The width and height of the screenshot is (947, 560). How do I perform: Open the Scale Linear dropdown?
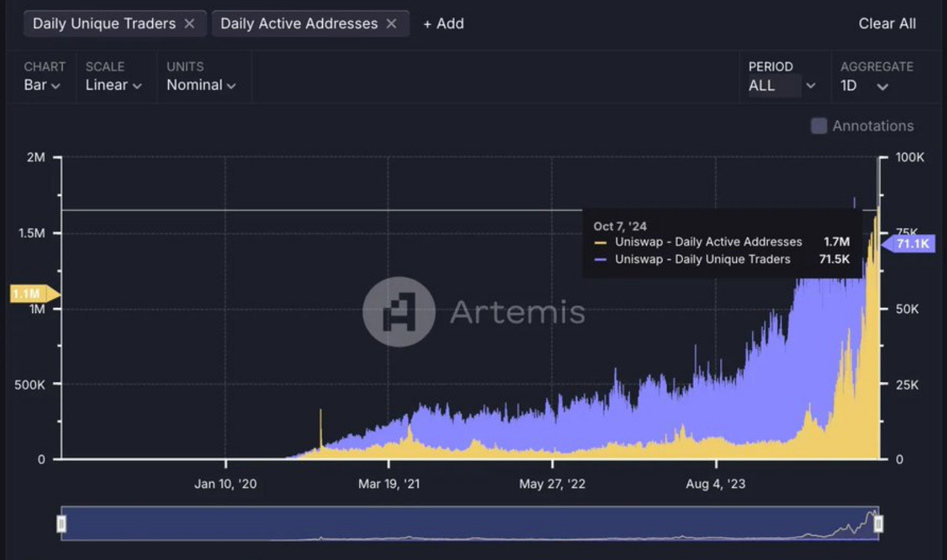[x=113, y=85]
